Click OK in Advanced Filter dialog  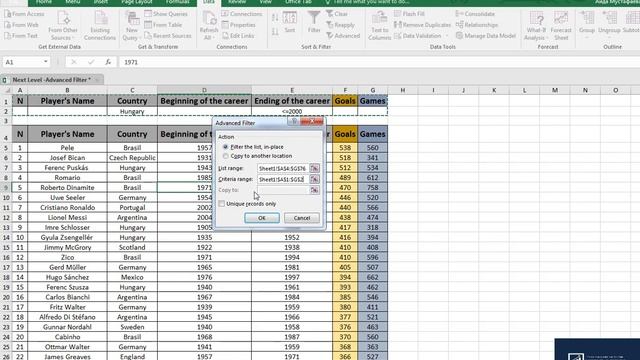tap(262, 218)
